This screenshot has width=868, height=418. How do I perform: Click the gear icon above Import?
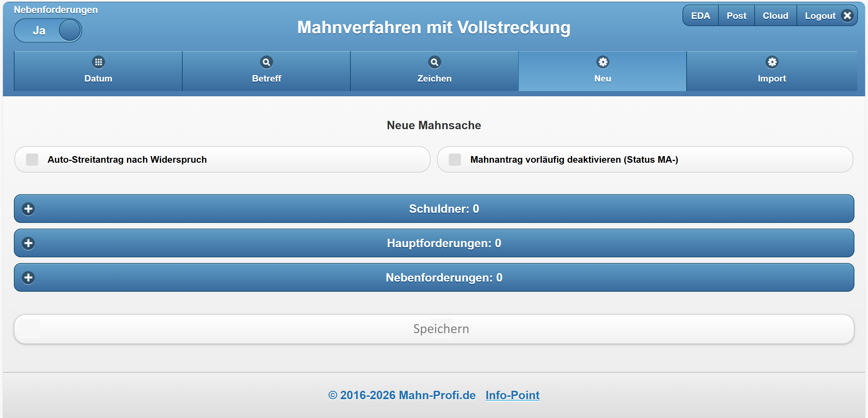772,62
